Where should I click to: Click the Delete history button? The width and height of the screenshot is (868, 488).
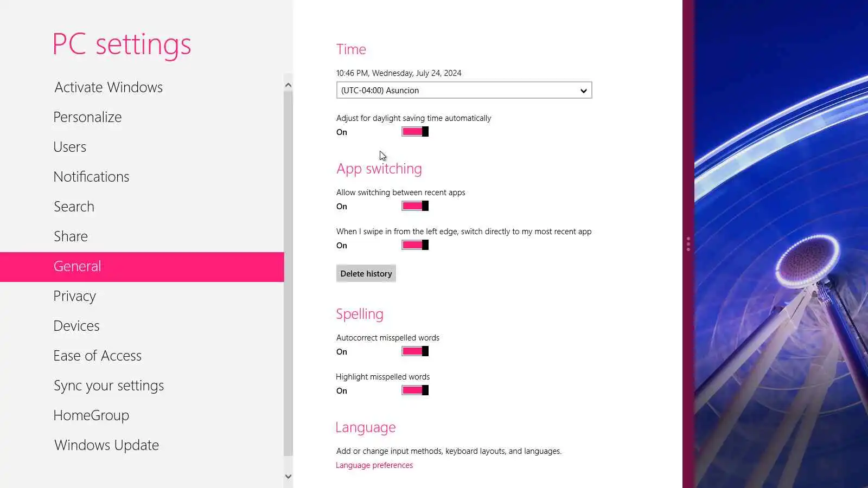[x=366, y=273]
